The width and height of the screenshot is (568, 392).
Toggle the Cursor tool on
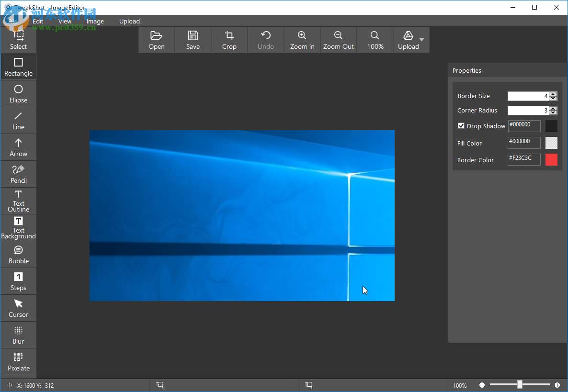coord(18,308)
